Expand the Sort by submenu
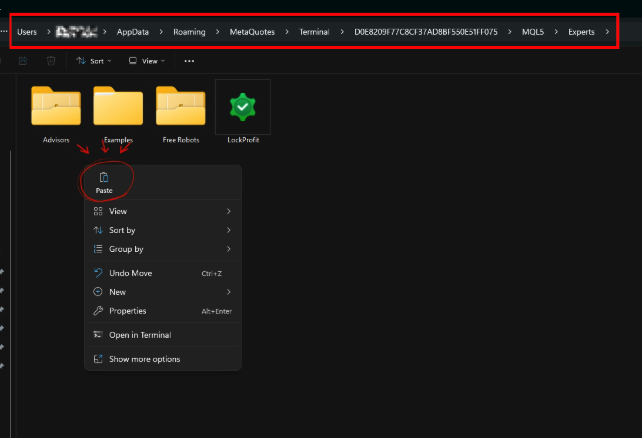Screen dimensions: 642x438 coord(163,230)
